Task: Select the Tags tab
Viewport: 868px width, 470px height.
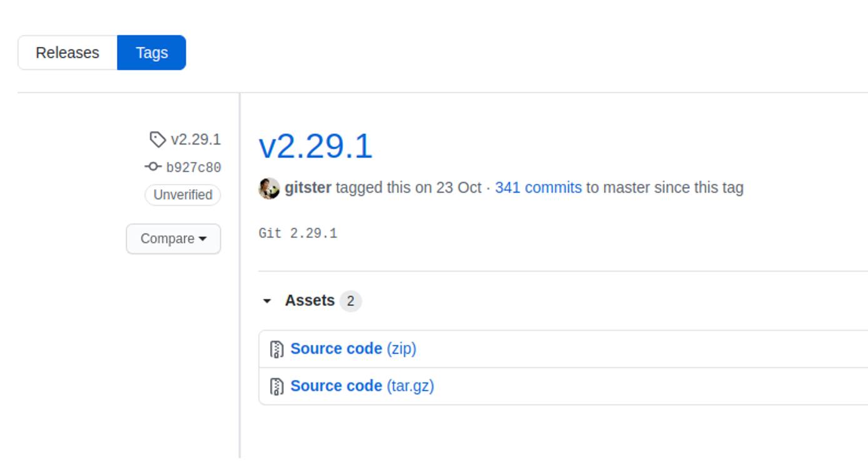Action: coord(151,53)
